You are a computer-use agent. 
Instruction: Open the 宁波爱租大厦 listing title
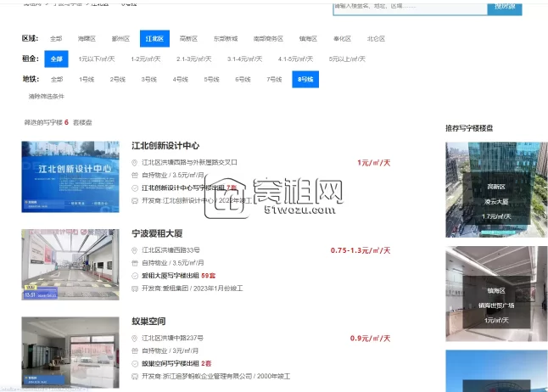pyautogui.click(x=157, y=233)
